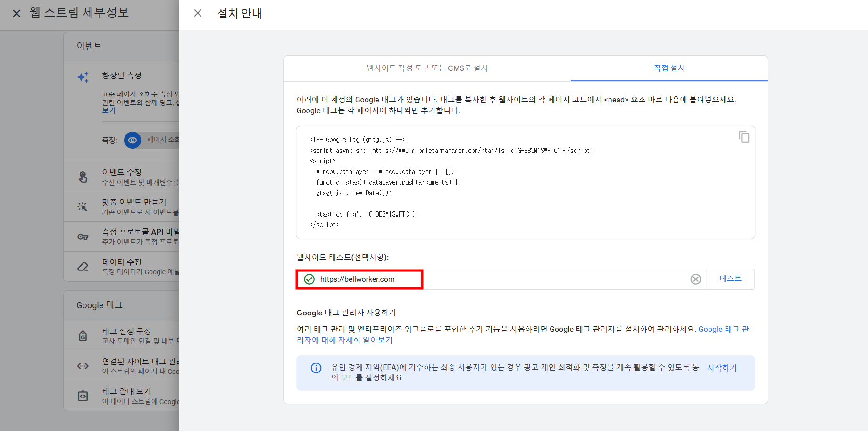Click the 이벤트 section header
Image resolution: width=868 pixels, height=431 pixels.
pyautogui.click(x=89, y=46)
